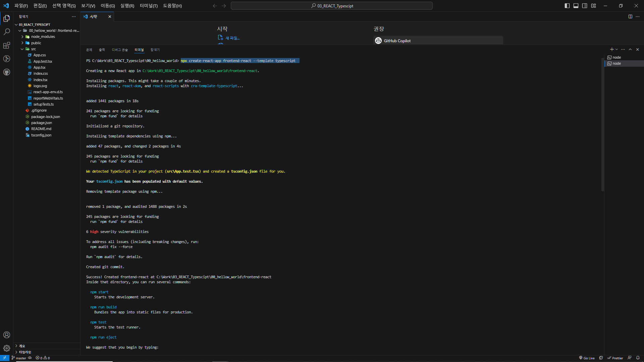Open Run and Debug view
Screen dimensions: 644x362
pos(6,59)
